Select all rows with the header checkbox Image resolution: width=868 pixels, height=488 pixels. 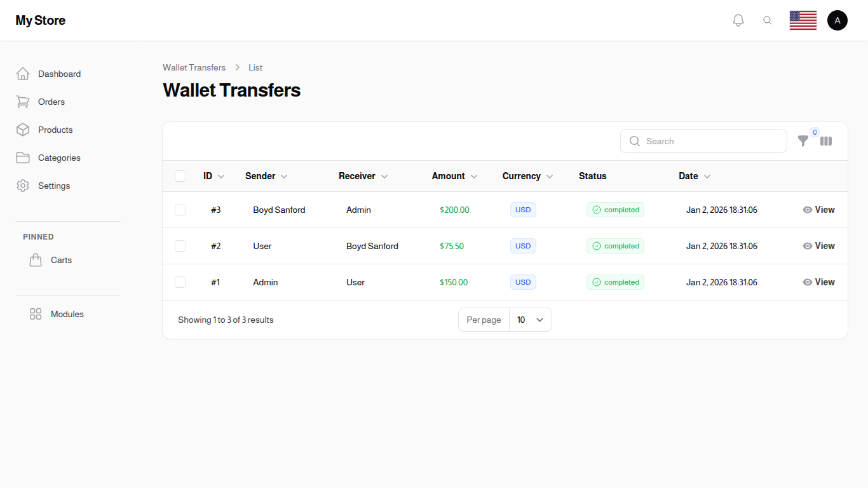click(180, 176)
